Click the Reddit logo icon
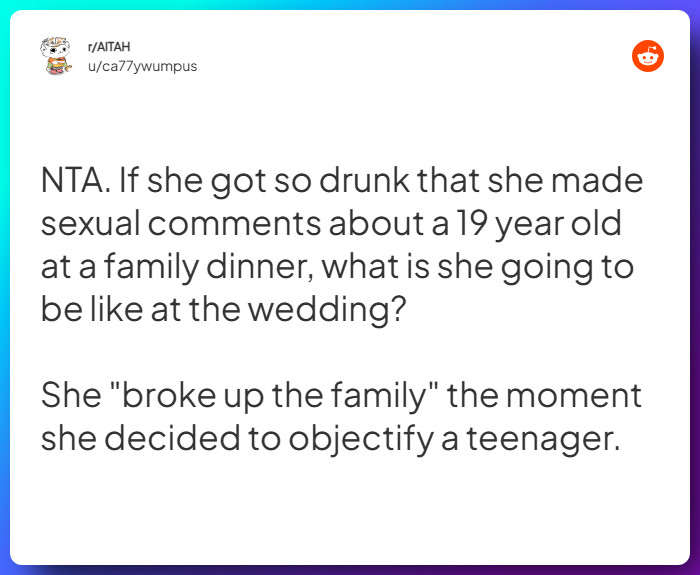Screen dimensions: 700x575 648,57
